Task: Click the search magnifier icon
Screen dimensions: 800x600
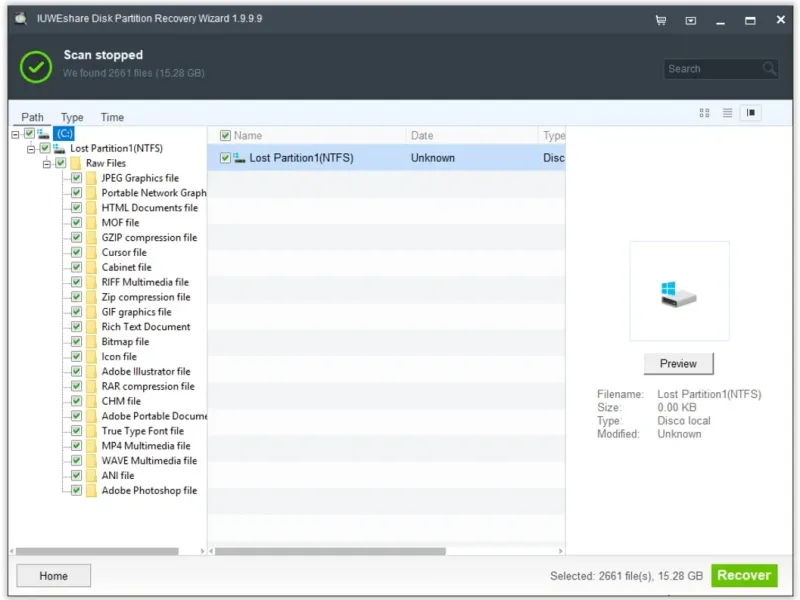Action: (x=769, y=69)
